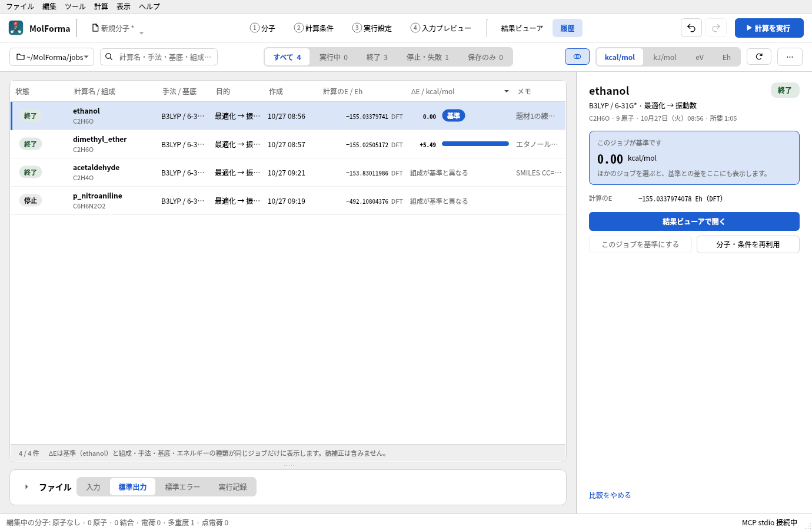Go to step 1 分子

pyautogui.click(x=262, y=28)
